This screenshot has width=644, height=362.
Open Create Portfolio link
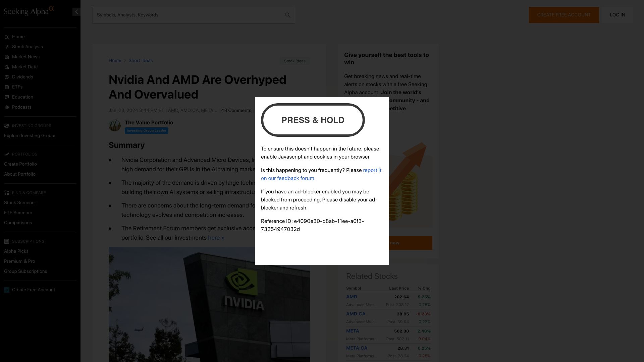pyautogui.click(x=20, y=164)
